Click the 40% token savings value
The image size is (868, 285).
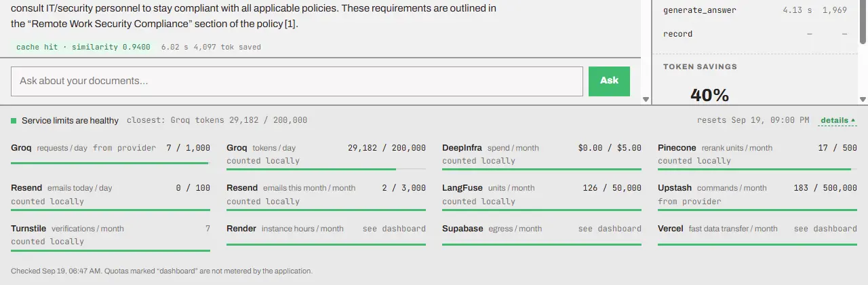tap(709, 95)
